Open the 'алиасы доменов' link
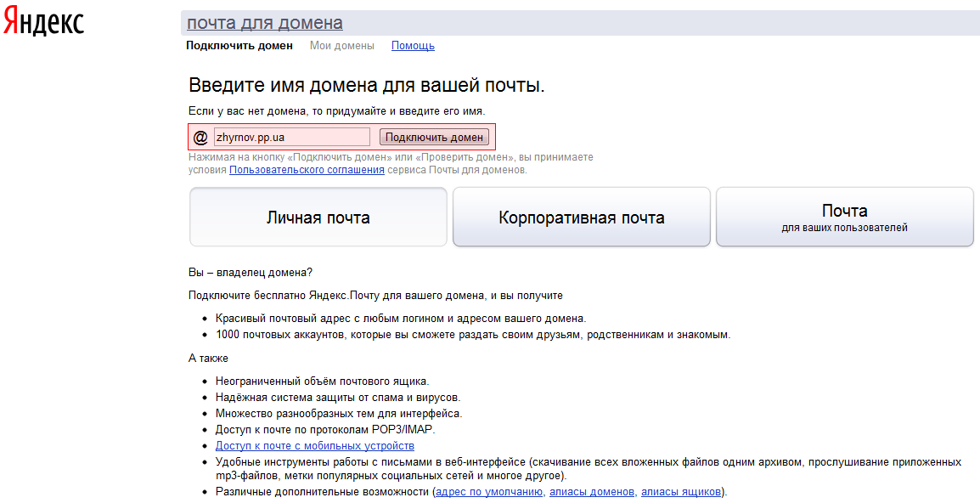Screen dimensions: 980x503 tap(591, 492)
